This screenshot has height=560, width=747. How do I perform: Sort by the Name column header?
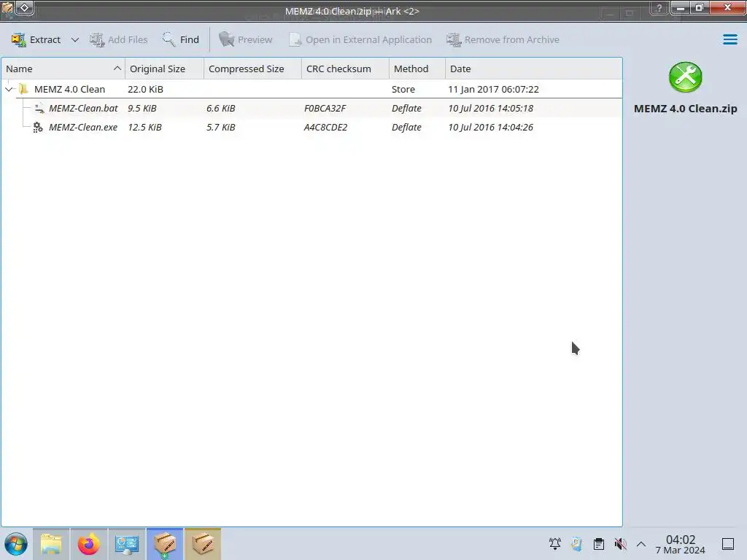pos(63,69)
